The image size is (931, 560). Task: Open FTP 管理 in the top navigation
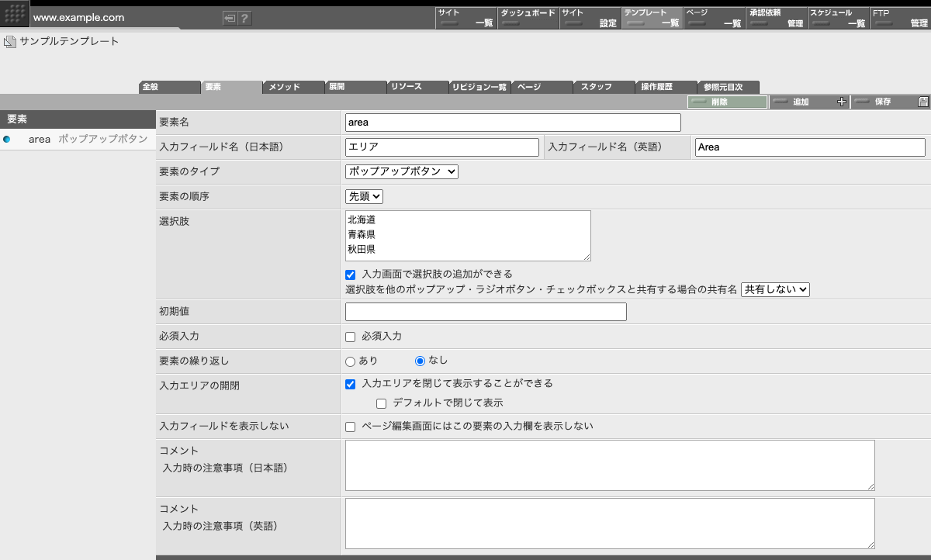[900, 18]
